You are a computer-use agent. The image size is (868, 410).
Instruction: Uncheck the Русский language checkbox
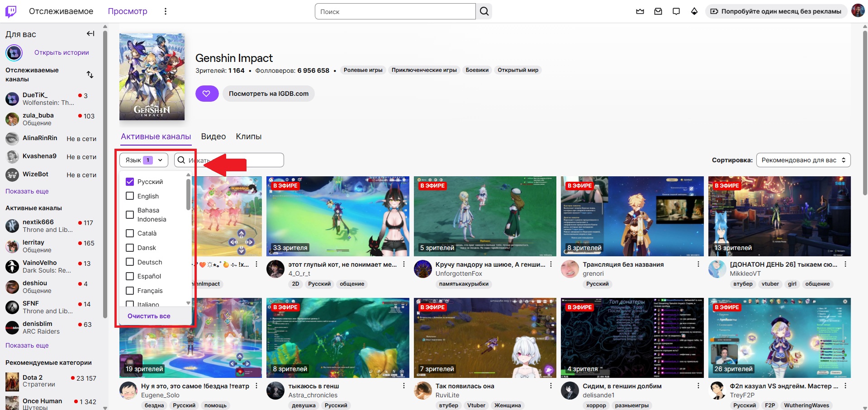tap(130, 182)
